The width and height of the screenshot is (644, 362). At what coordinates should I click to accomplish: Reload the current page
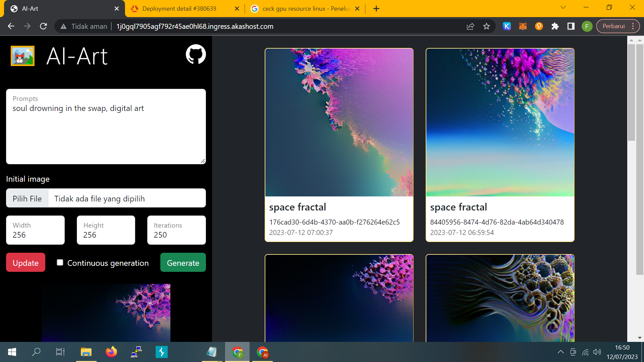point(43,26)
